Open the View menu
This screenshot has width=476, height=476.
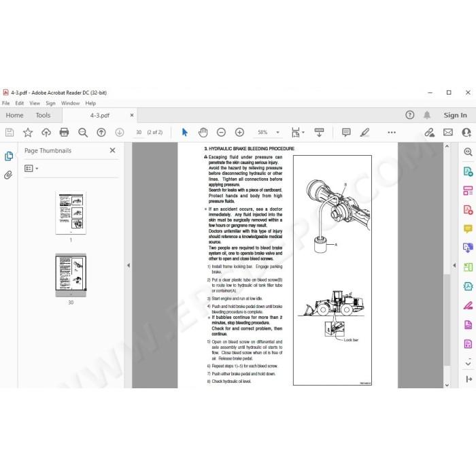(35, 103)
